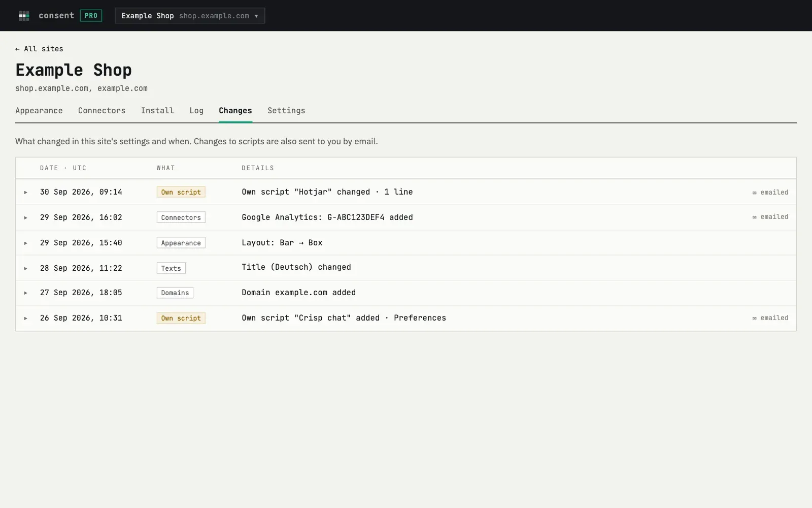Click the emailed envelope icon on Hotjar row
812x508 pixels.
tap(755, 193)
